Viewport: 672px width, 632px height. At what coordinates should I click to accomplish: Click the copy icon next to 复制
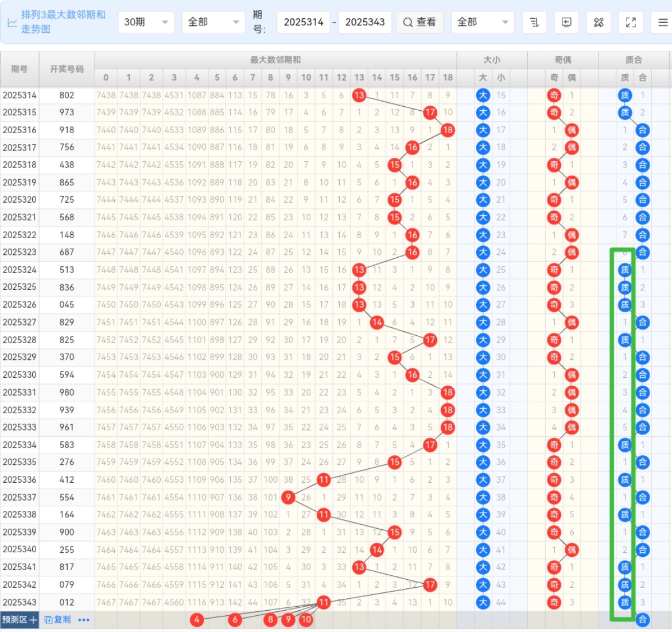click(x=49, y=620)
